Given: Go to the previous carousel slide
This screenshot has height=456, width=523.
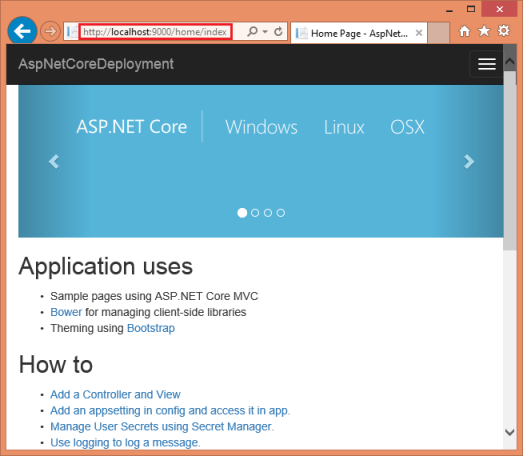Looking at the screenshot, I should pos(54,162).
